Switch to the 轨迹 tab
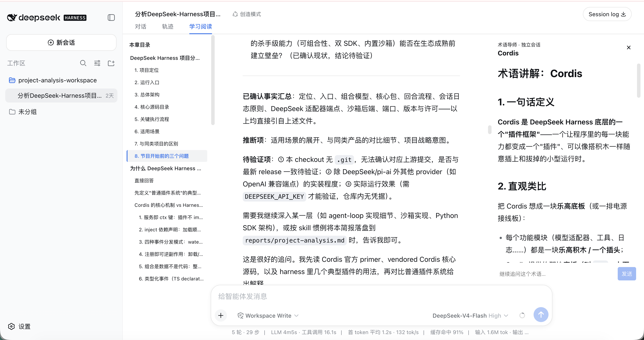The image size is (644, 340). 168,27
